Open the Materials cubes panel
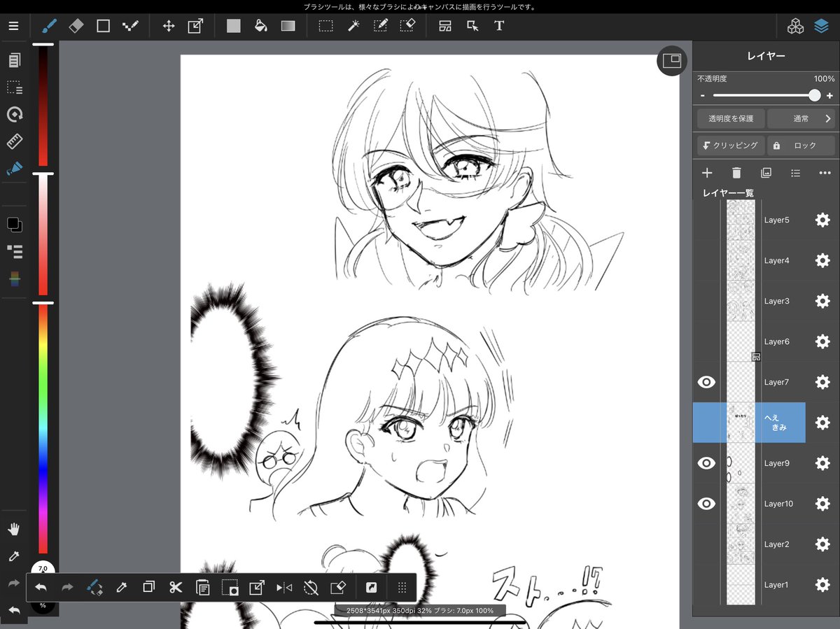840x629 pixels. click(795, 27)
